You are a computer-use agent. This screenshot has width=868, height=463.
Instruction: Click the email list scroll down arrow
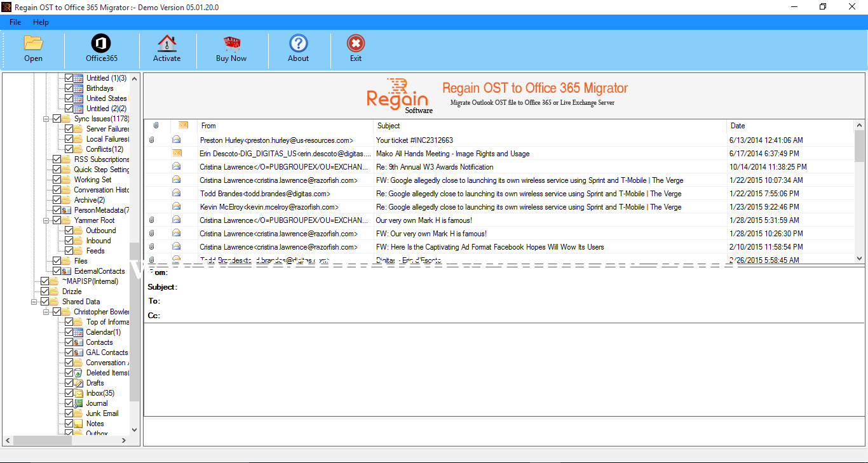(x=859, y=258)
